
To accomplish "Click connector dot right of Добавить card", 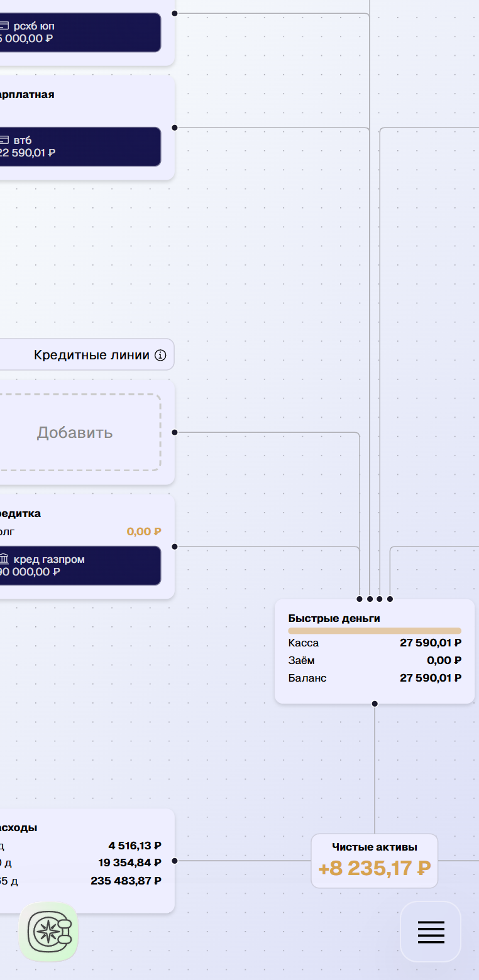I will click(x=174, y=432).
